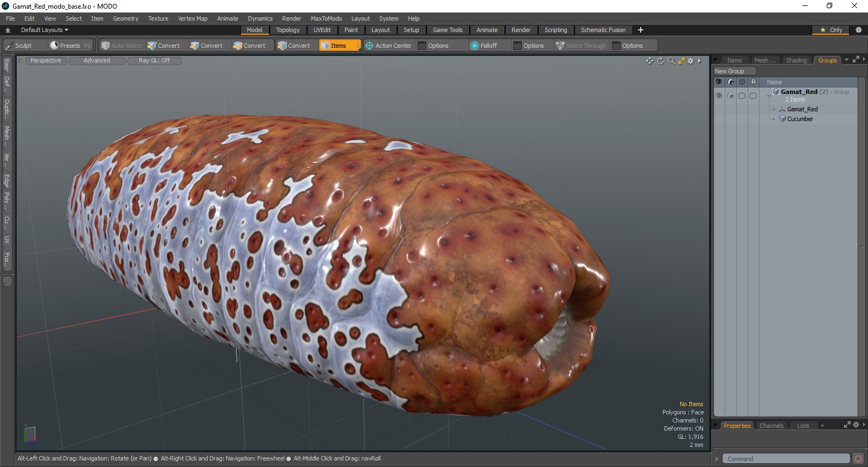Open the Edge vertical sidebar tab
This screenshot has height=467, width=868.
[x=7, y=180]
